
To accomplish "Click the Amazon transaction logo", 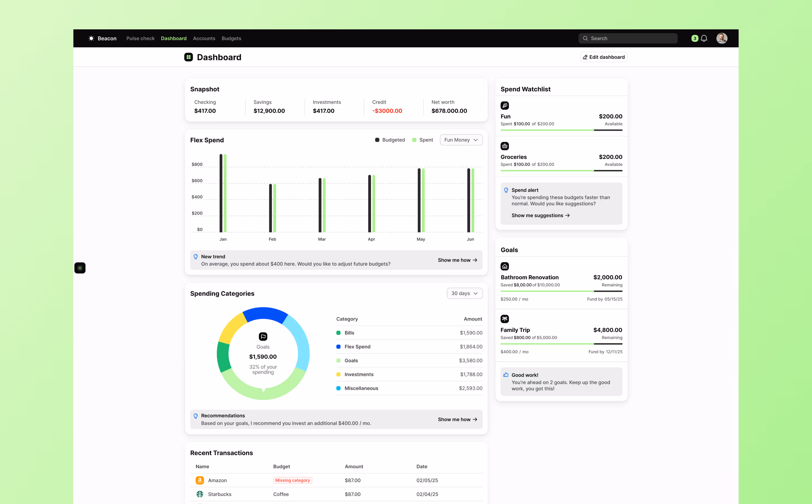I will pyautogui.click(x=200, y=480).
